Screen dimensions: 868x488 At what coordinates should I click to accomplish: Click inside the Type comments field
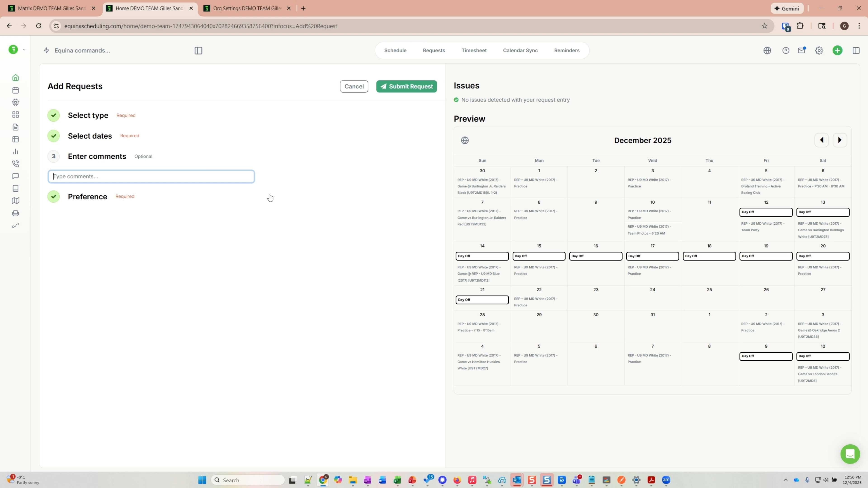pyautogui.click(x=151, y=176)
